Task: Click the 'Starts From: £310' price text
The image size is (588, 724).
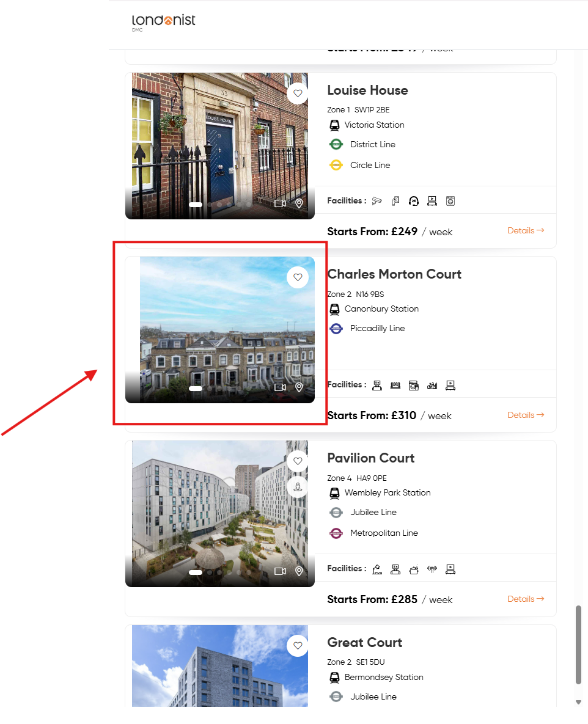Action: click(372, 415)
